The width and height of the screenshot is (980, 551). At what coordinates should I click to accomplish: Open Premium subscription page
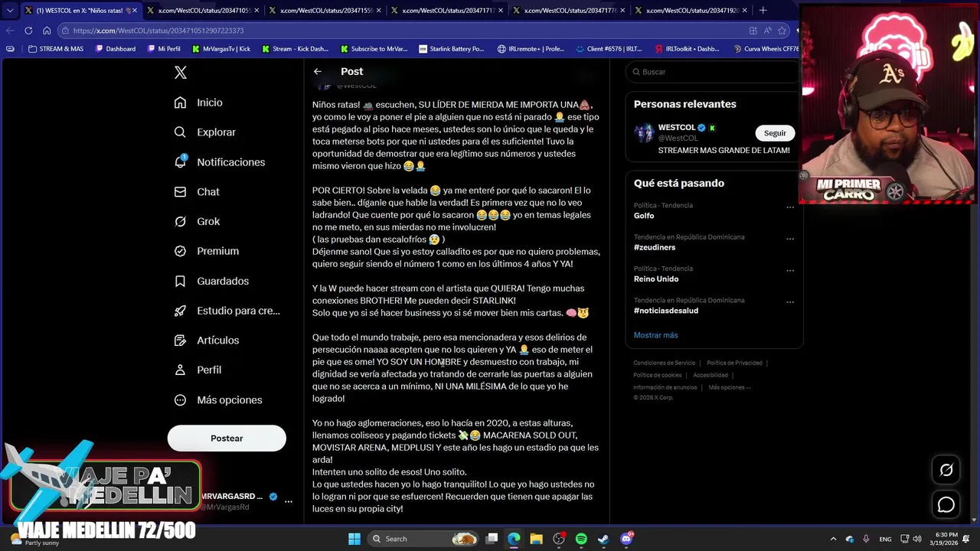pyautogui.click(x=206, y=251)
